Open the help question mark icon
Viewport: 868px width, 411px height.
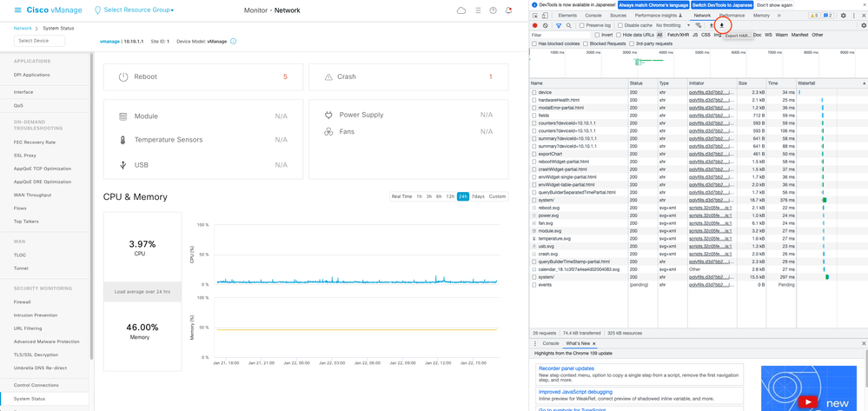coord(494,10)
